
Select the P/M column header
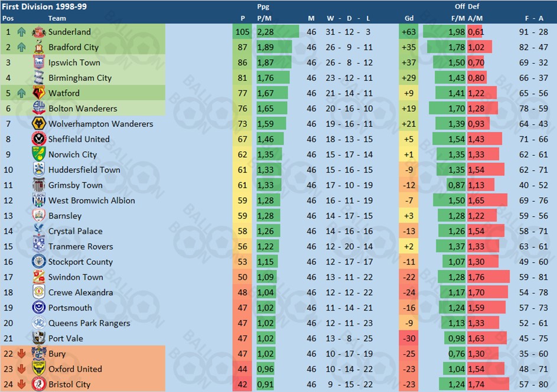point(264,18)
